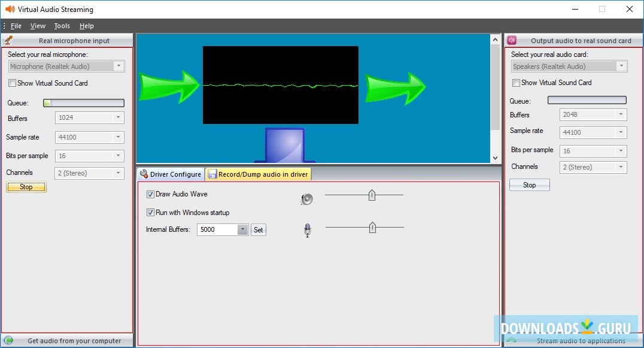
Task: Click the microphone icon on Real microphone input header
Action: [8, 40]
